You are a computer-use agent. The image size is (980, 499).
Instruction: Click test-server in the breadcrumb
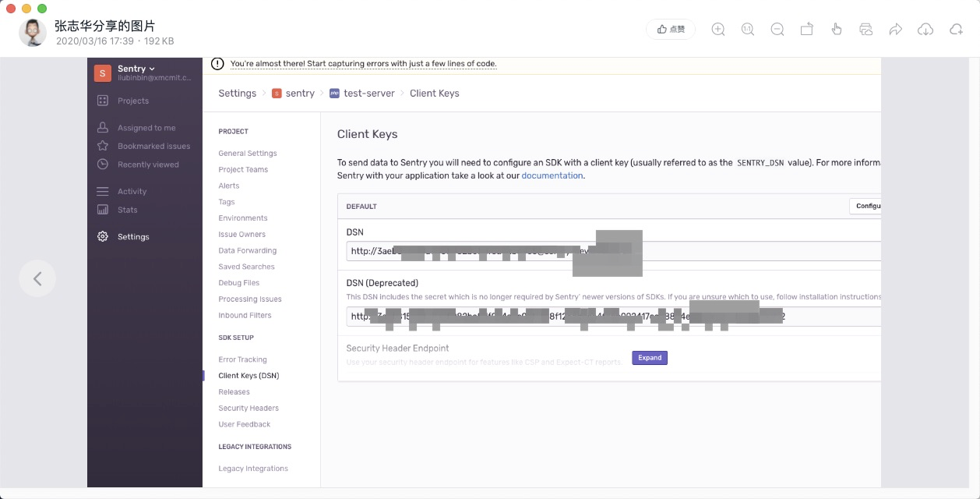tap(368, 94)
